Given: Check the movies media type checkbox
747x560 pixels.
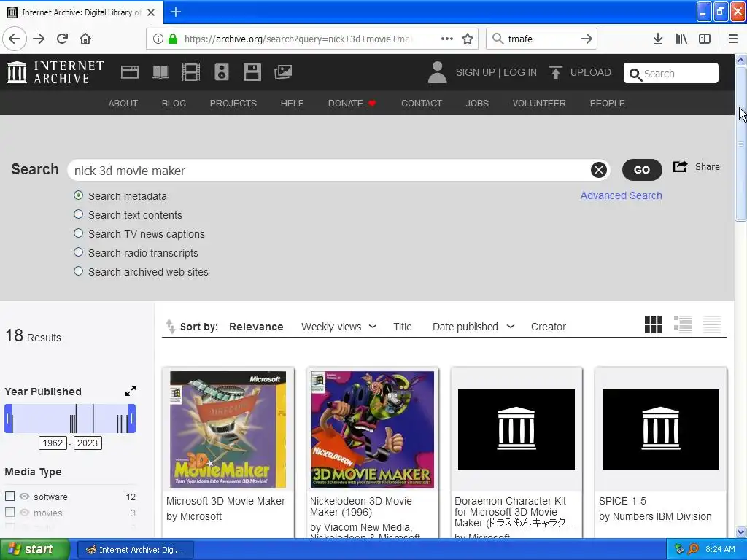Looking at the screenshot, I should pyautogui.click(x=9, y=513).
